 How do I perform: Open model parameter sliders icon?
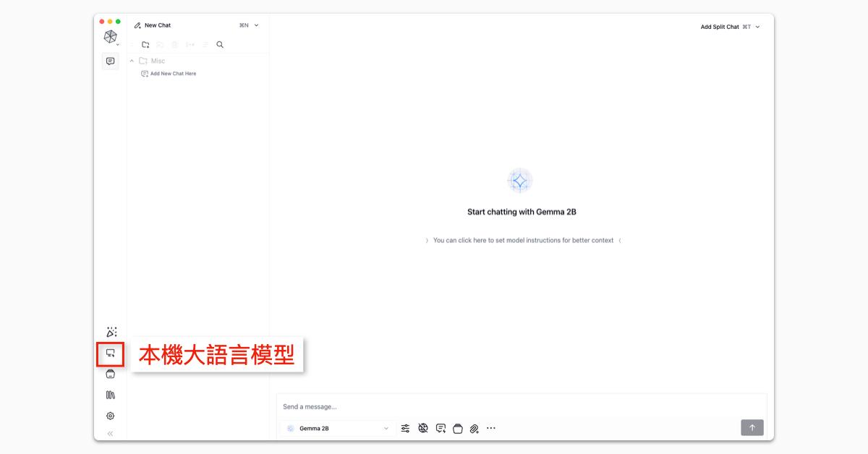[405, 428]
